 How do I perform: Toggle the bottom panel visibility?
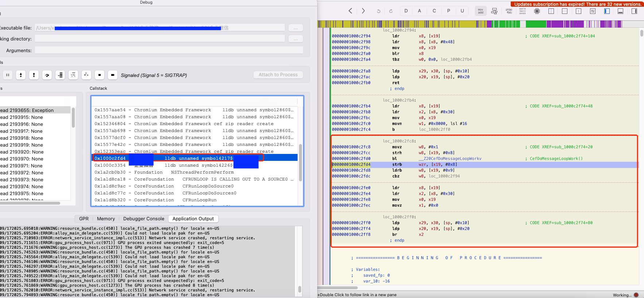pos(620,11)
